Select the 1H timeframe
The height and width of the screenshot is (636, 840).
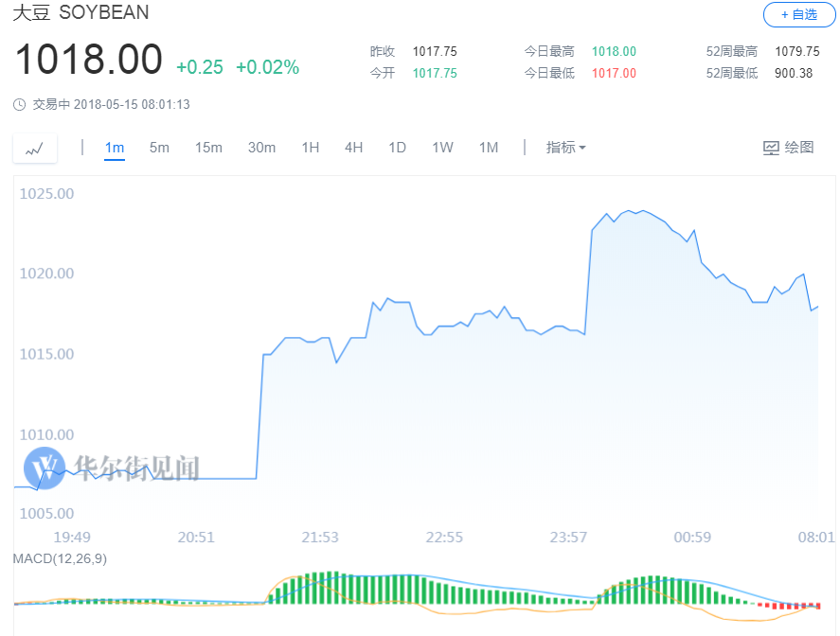coord(310,148)
